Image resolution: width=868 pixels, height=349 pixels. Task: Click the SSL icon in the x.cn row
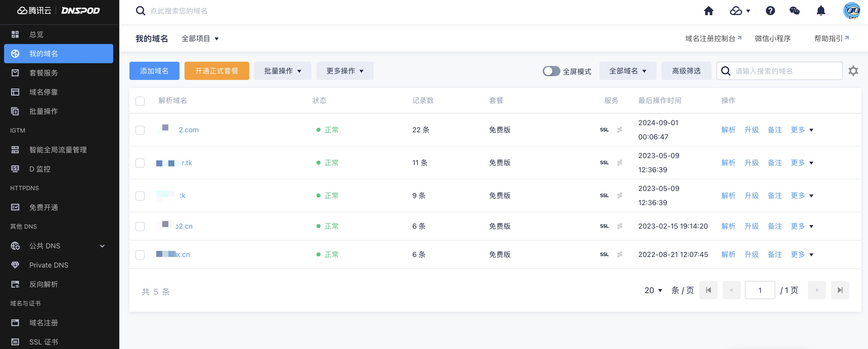604,255
